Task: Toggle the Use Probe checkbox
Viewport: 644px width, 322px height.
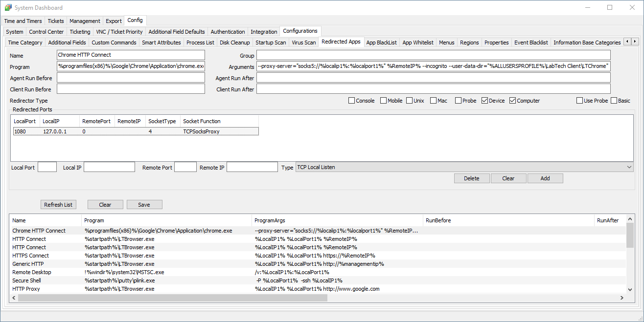Action: pyautogui.click(x=579, y=101)
